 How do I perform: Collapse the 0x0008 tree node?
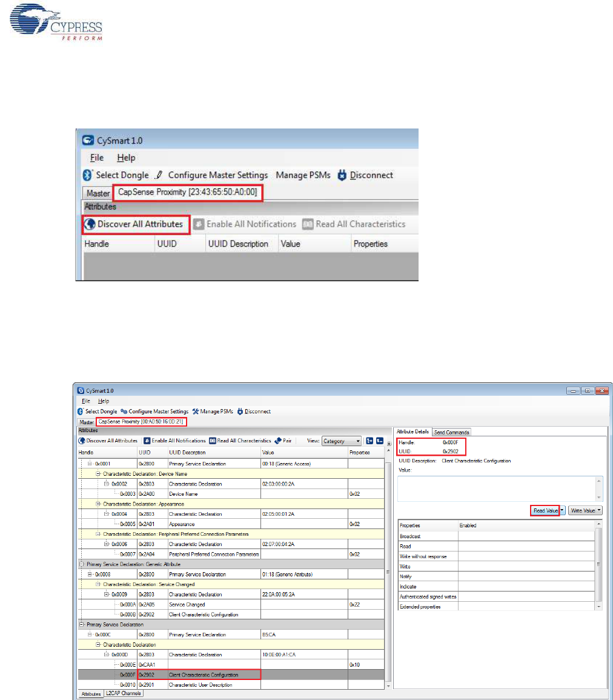[89, 575]
